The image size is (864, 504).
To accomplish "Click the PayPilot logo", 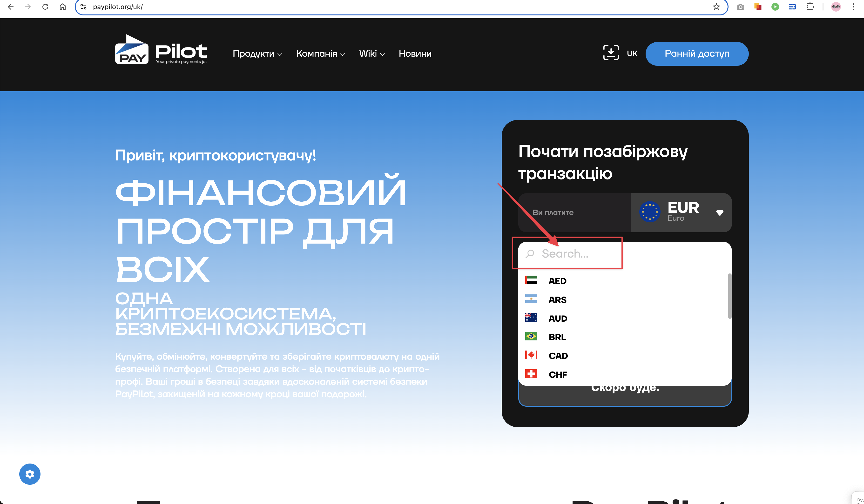I will (x=161, y=50).
